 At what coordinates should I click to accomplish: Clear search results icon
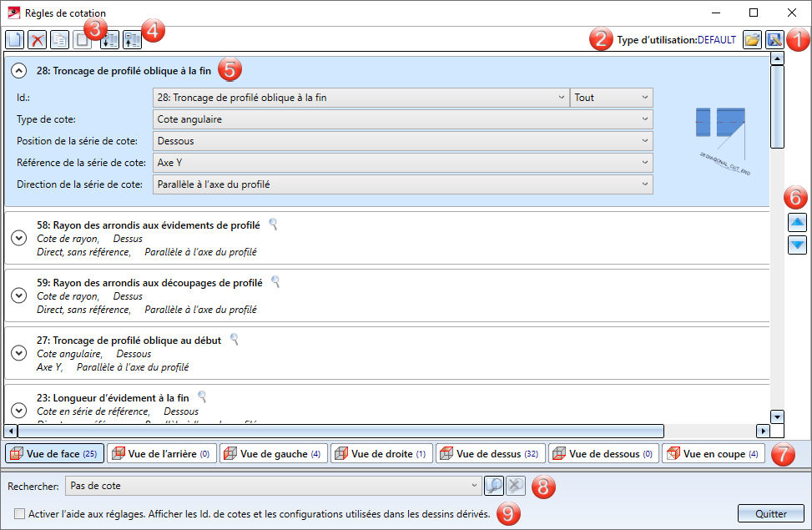515,486
